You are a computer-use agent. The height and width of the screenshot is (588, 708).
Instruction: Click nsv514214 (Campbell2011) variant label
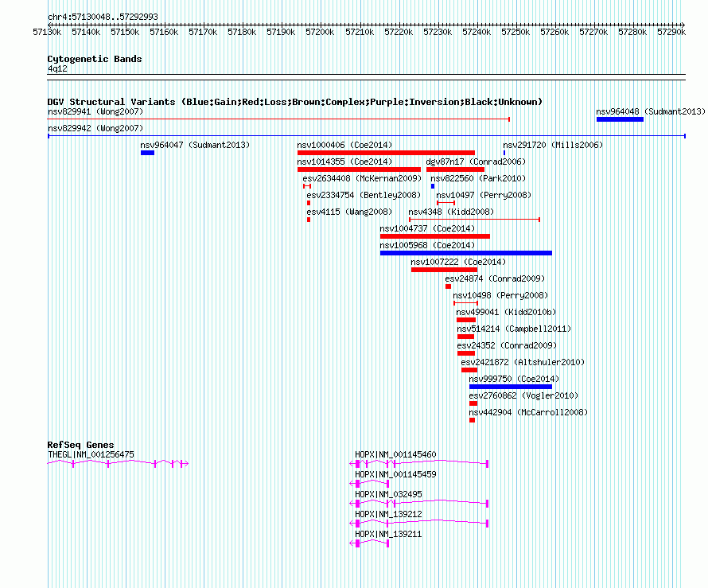513,329
